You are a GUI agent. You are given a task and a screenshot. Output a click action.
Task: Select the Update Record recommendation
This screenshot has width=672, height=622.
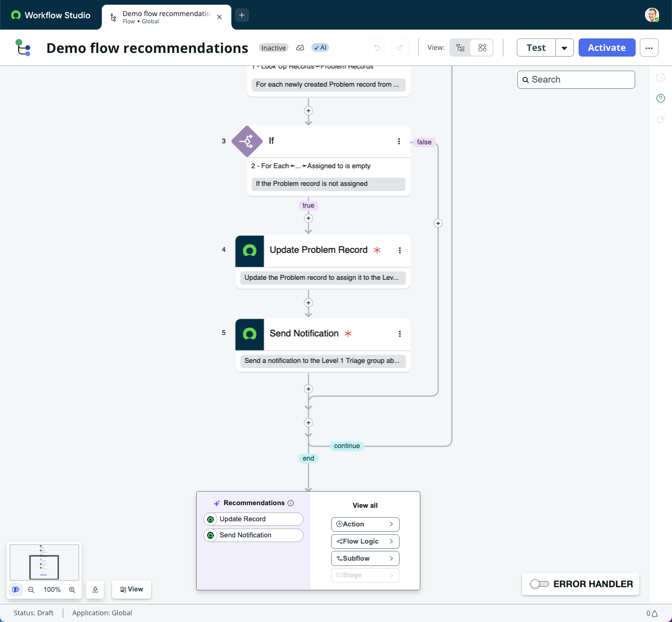(x=253, y=519)
